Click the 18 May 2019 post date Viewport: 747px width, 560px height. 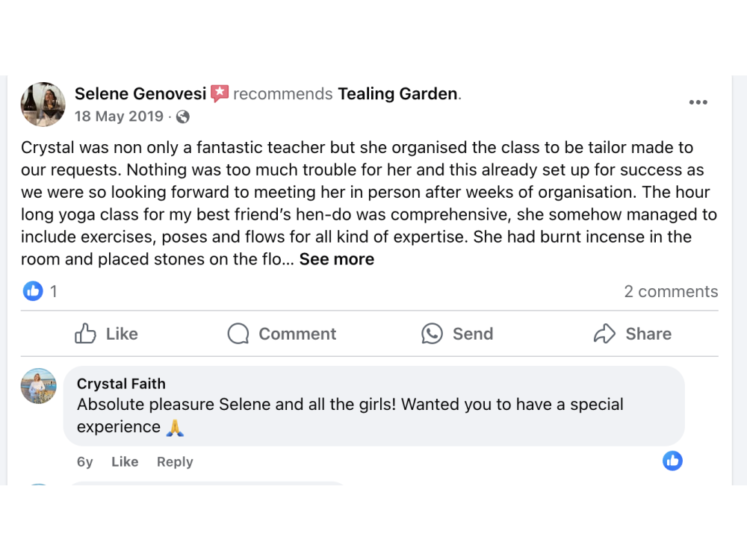tap(119, 116)
